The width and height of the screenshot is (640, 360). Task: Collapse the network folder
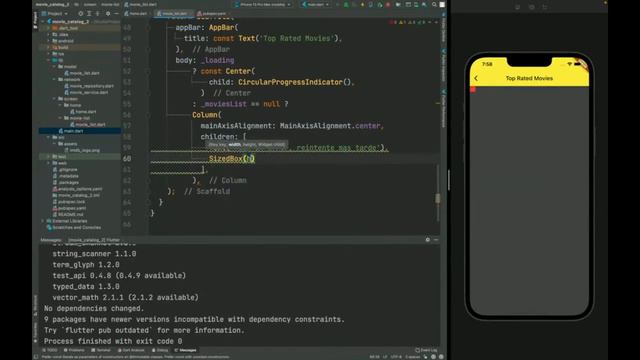pyautogui.click(x=54, y=79)
